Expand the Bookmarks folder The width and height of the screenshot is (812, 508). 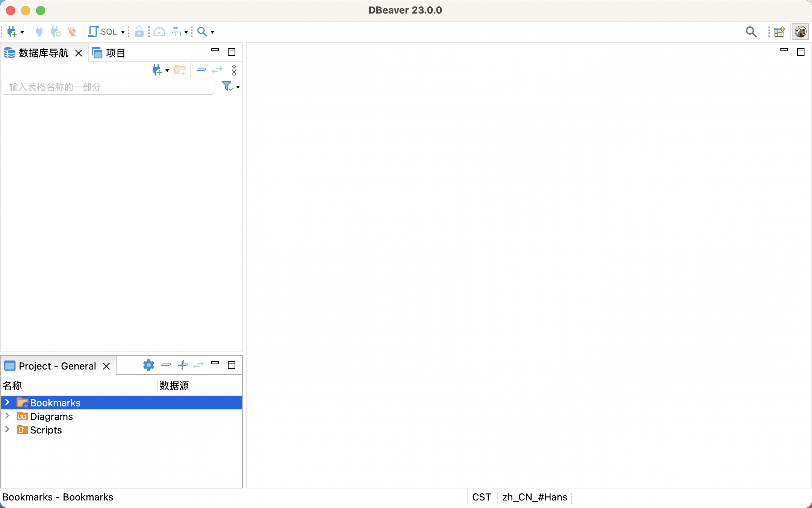pyautogui.click(x=7, y=402)
